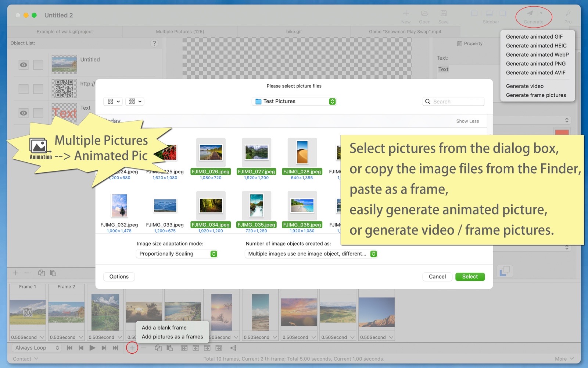Jump to the last frame
This screenshot has height=368, width=588.
(115, 348)
